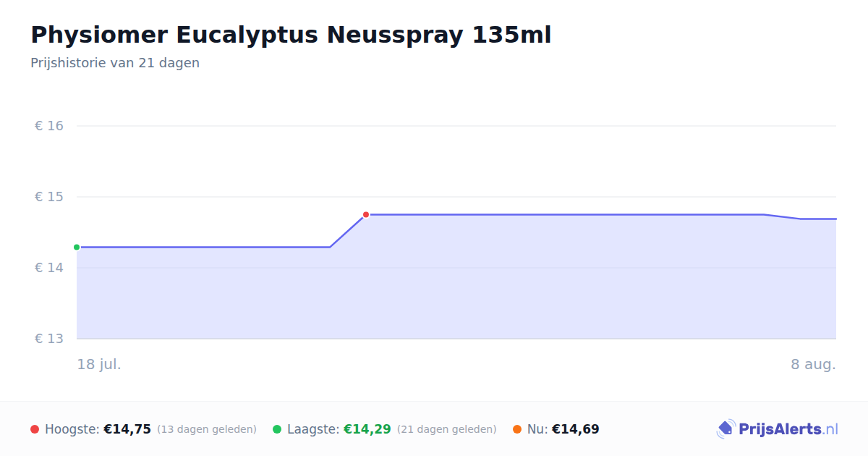The width and height of the screenshot is (868, 456).
Task: Click the 21 dagen geleden note
Action: pos(447,429)
